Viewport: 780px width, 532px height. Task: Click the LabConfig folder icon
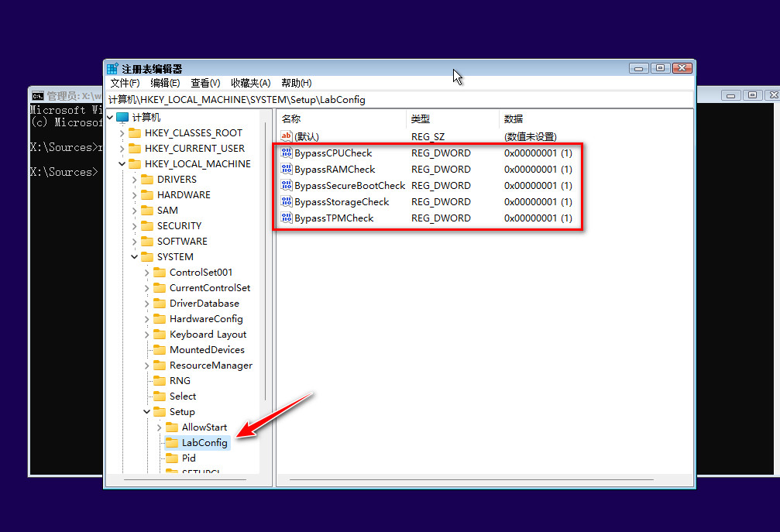[x=172, y=442]
